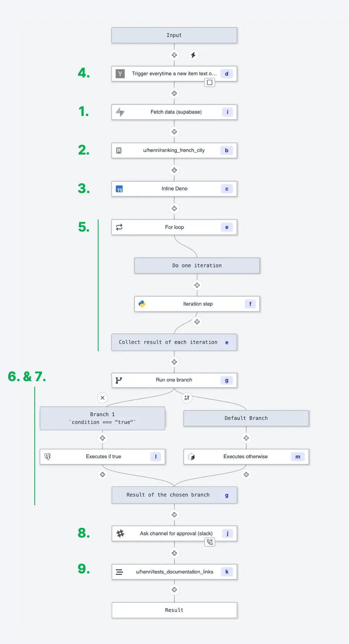Click the square icon under the trigger step
Viewport: 349px width, 644px height.
[x=210, y=82]
